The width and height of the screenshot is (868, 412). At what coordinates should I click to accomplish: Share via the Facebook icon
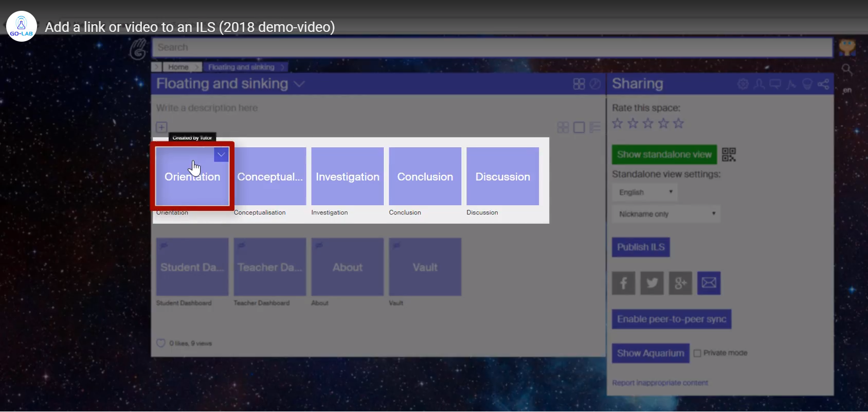tap(623, 283)
